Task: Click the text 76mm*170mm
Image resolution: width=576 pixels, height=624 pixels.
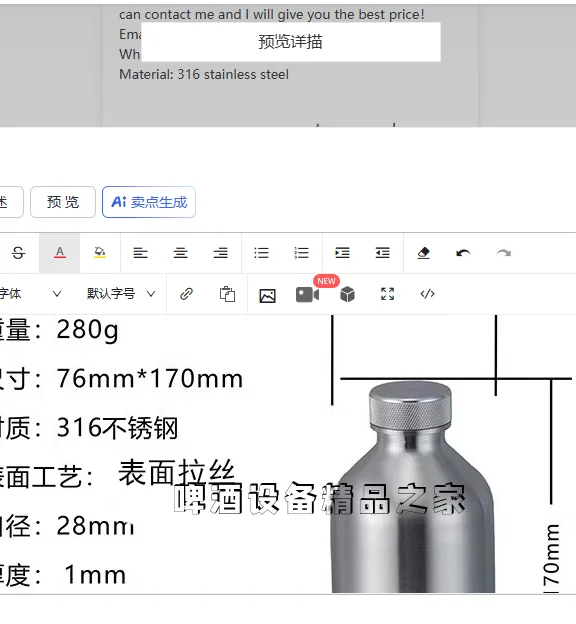Action: click(x=150, y=378)
